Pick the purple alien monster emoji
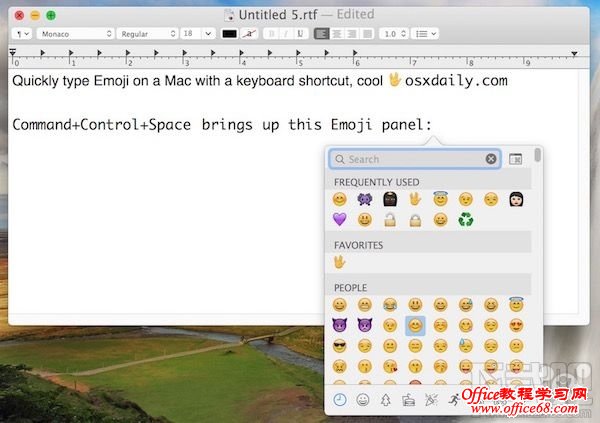The height and width of the screenshot is (423, 600). point(365,199)
